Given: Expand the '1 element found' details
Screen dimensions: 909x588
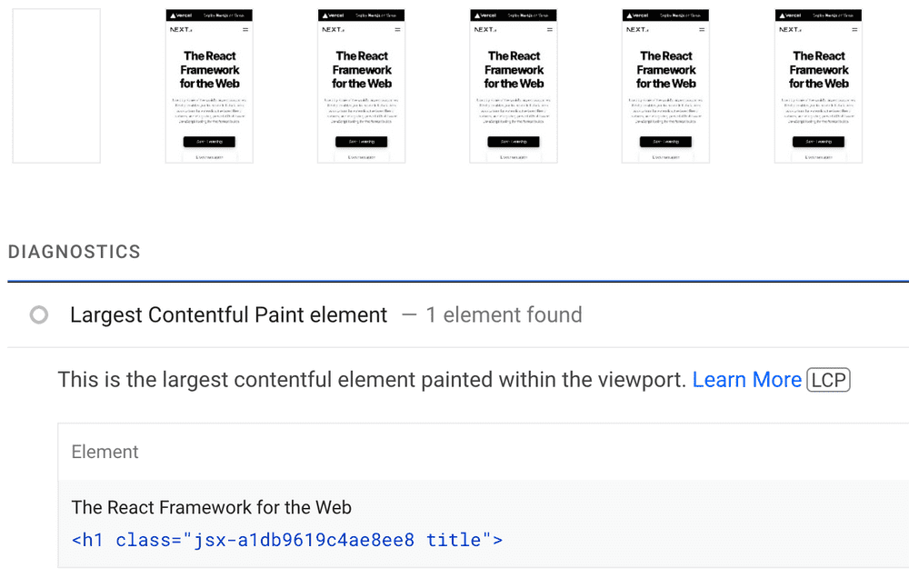Looking at the screenshot, I should (x=504, y=315).
